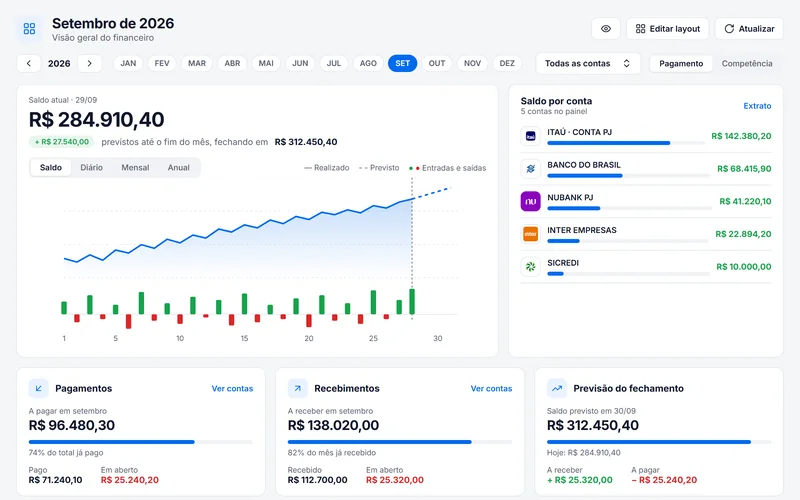Click the Recebimentos up-right arrow icon
This screenshot has width=800, height=500.
click(297, 388)
